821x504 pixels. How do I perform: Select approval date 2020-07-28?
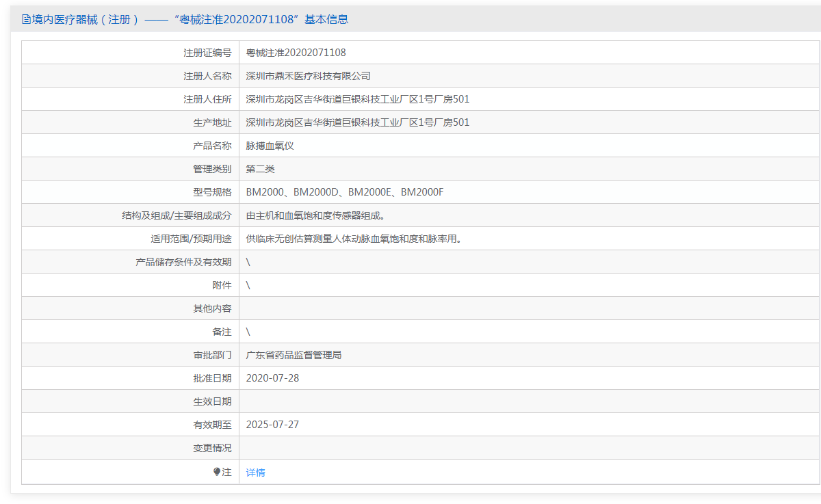pyautogui.click(x=272, y=378)
